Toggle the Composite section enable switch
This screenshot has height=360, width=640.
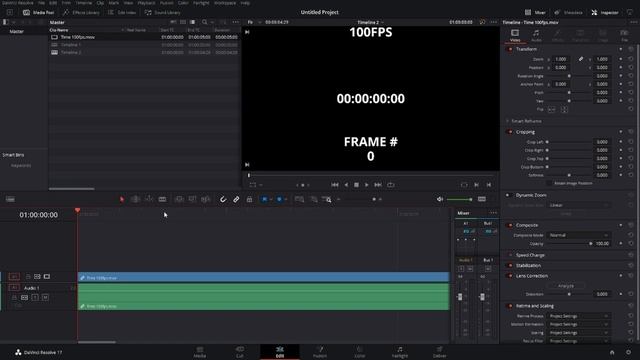click(509, 225)
